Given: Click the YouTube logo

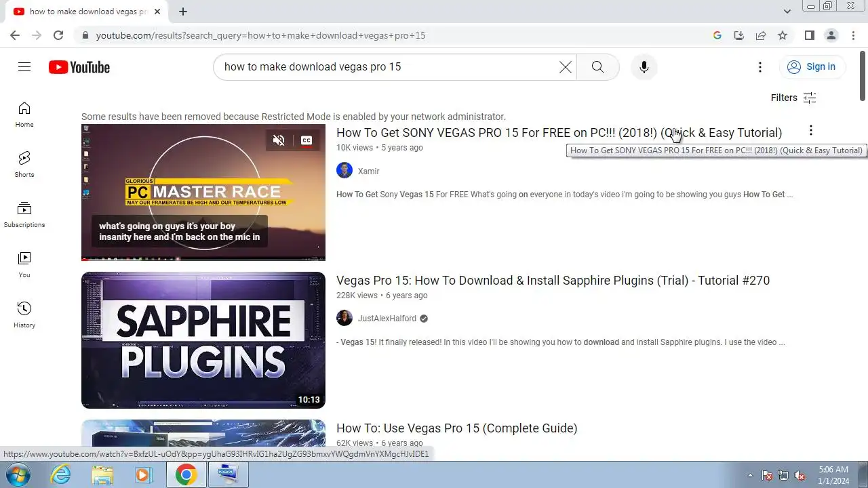Looking at the screenshot, I should [79, 67].
